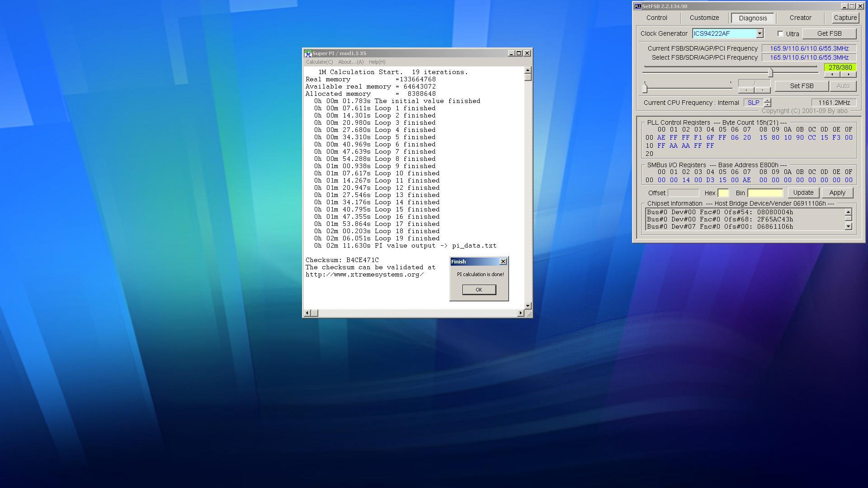Click the green 278/380 value box

click(x=840, y=67)
